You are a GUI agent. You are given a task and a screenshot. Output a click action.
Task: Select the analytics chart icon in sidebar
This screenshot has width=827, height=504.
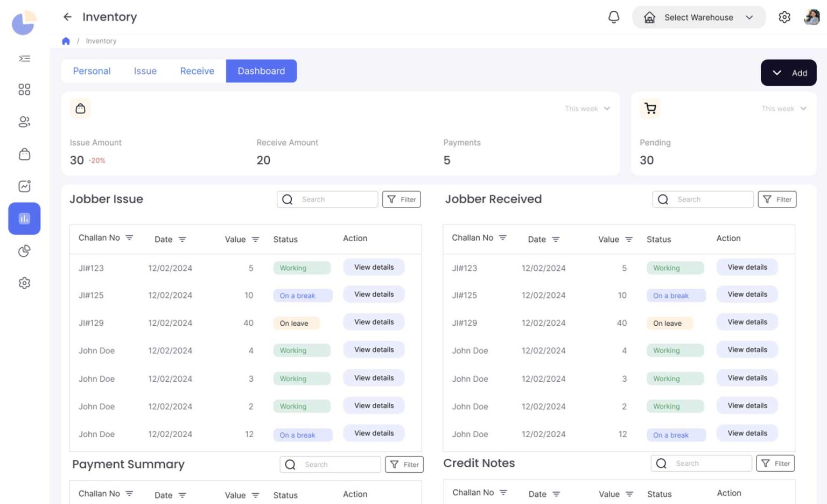coord(24,186)
